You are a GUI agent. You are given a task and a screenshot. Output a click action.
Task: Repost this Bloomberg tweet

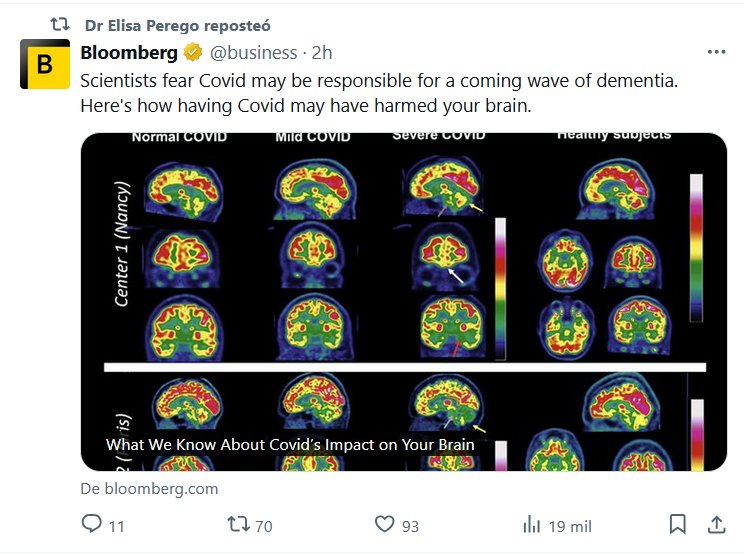238,524
